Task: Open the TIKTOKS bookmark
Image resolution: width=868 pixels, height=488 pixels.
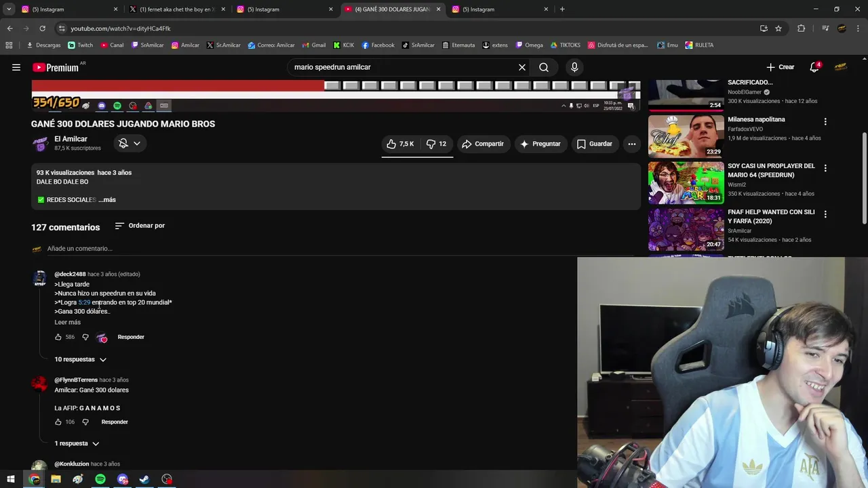Action: click(x=565, y=45)
